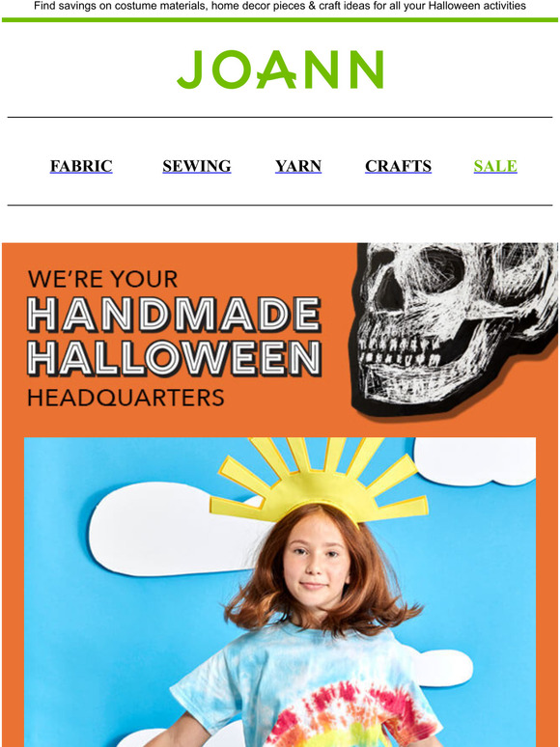Click the HEADQUARTERS banner text
This screenshot has height=747, width=560.
tap(126, 398)
